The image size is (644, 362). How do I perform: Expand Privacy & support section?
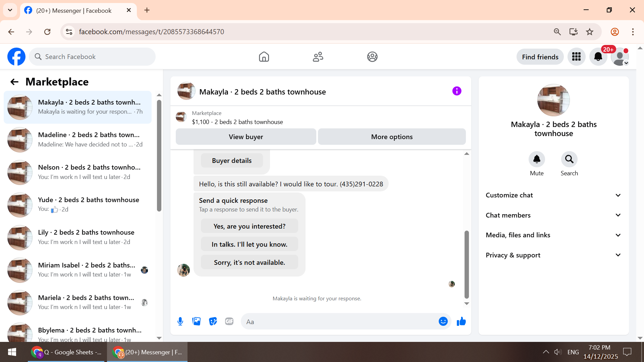(x=553, y=255)
